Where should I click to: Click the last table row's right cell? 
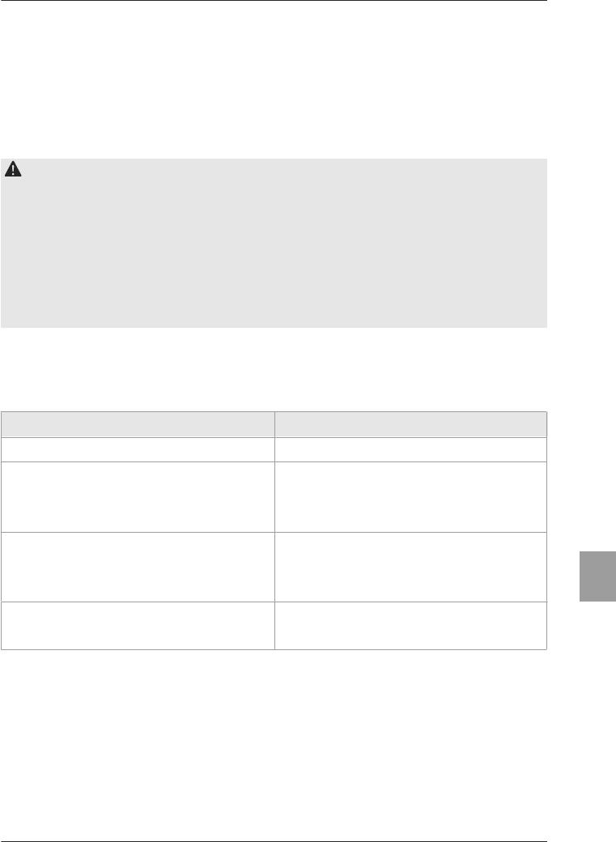(x=411, y=626)
